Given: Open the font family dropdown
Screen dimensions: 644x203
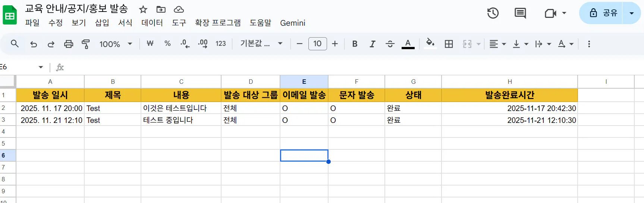Looking at the screenshot, I should click(261, 44).
